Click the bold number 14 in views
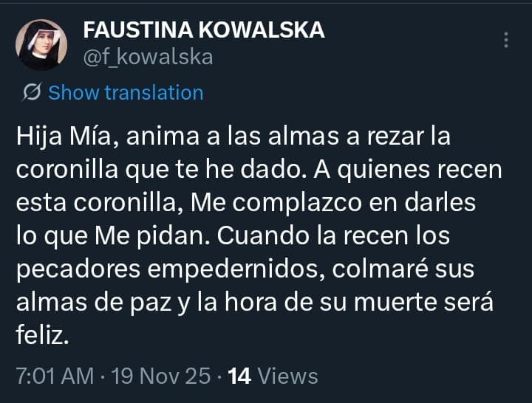This screenshot has width=532, height=403. click(240, 376)
